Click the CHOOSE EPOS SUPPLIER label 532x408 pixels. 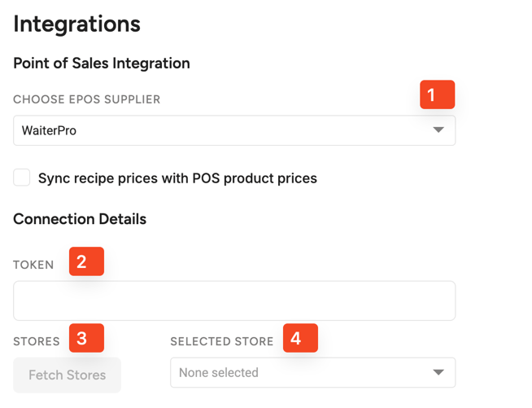(86, 99)
